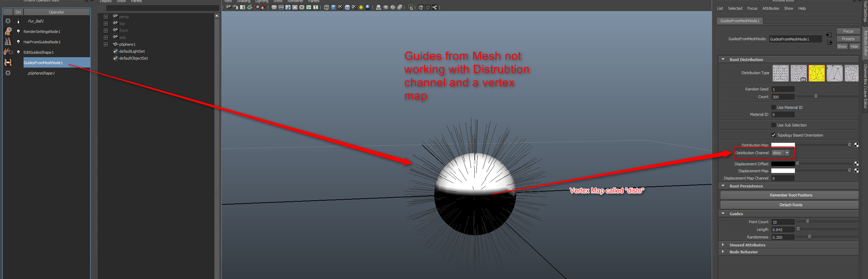The image size is (868, 279).
Task: Expand the Unused Attributes section
Action: (x=723, y=245)
